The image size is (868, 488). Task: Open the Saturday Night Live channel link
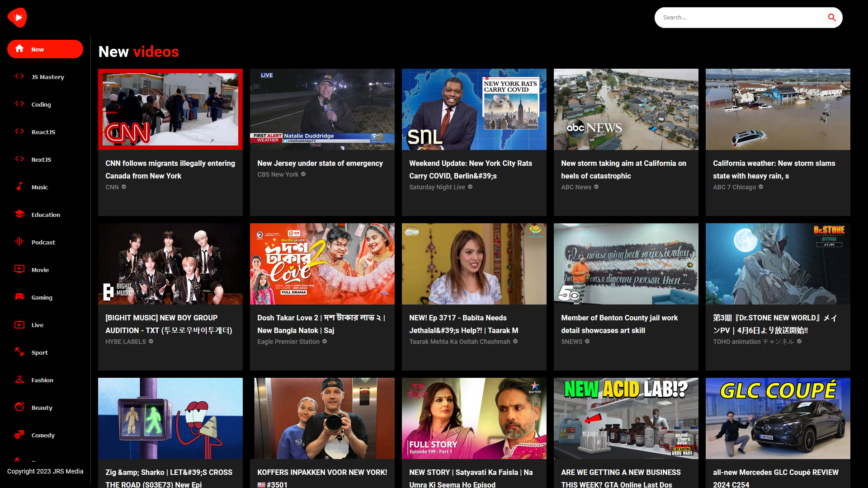pos(437,187)
